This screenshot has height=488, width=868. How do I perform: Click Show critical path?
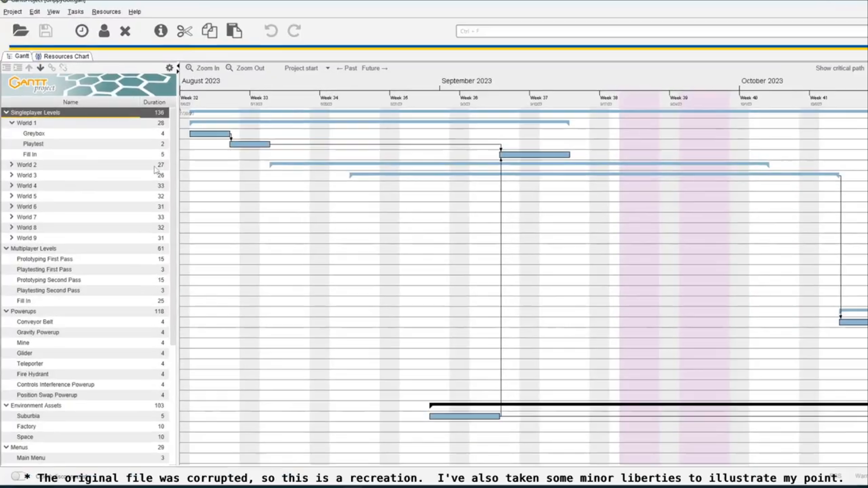tap(840, 68)
